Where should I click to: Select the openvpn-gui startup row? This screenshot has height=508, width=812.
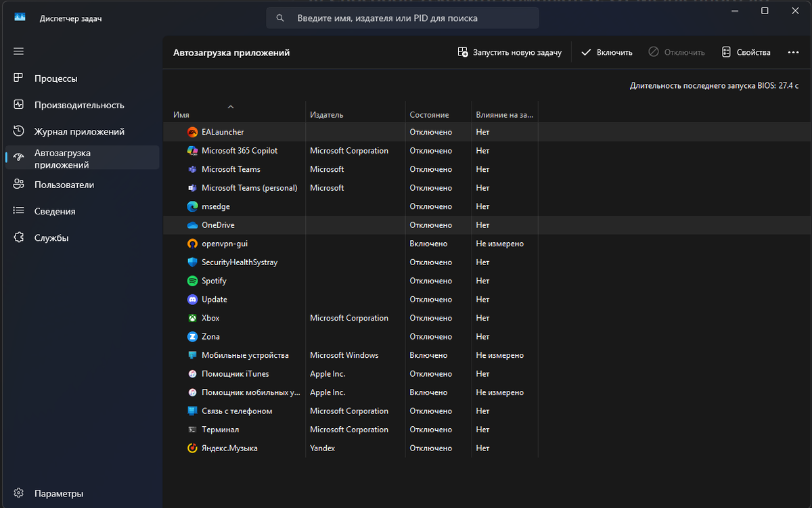click(x=220, y=244)
